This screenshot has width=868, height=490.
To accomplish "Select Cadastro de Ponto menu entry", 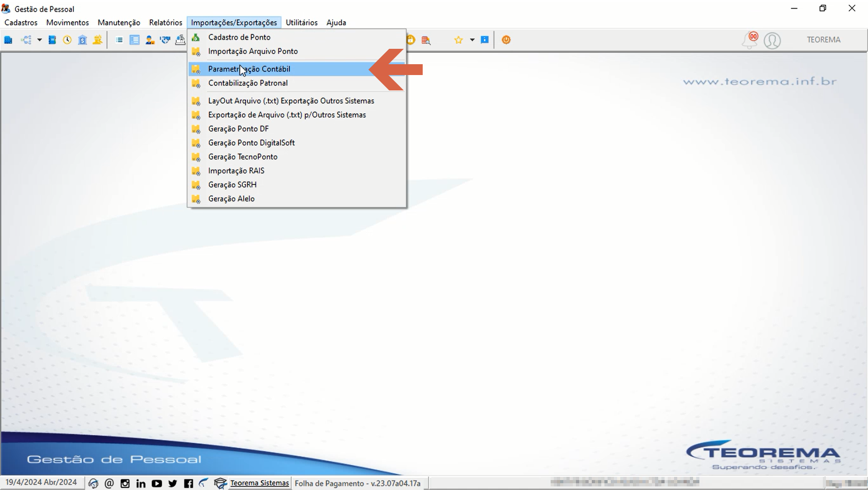I will (x=297, y=37).
